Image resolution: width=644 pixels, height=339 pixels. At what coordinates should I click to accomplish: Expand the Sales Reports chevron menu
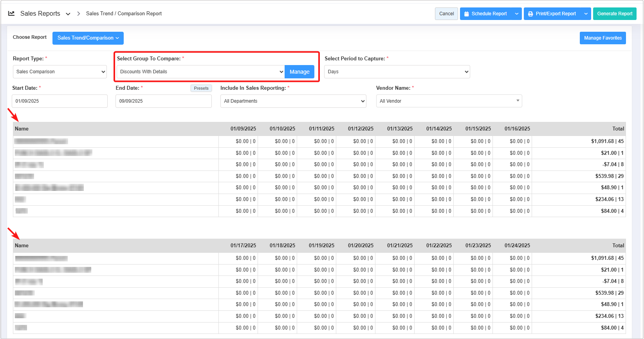(x=68, y=14)
